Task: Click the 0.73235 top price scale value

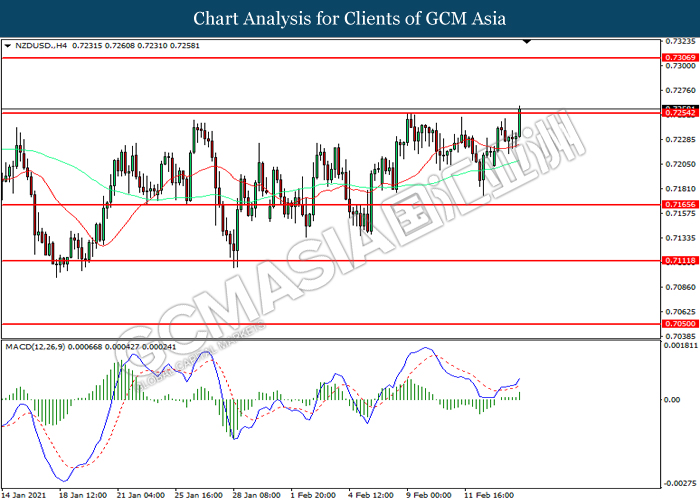Action: 680,42
